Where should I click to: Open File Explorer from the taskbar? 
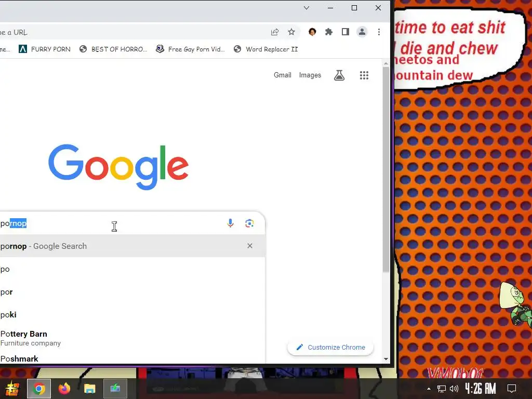tap(89, 389)
